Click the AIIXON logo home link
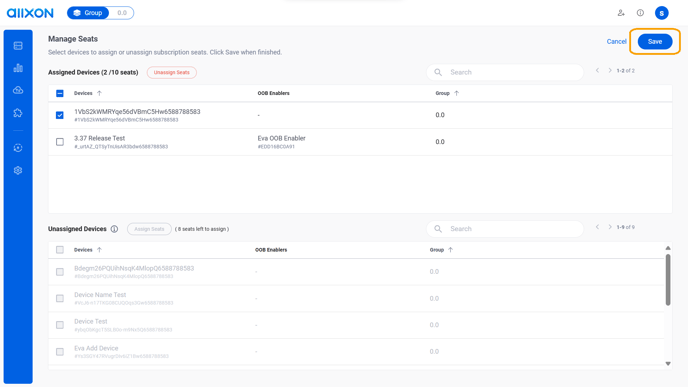Viewport: 688px width, 387px height. pyautogui.click(x=30, y=13)
